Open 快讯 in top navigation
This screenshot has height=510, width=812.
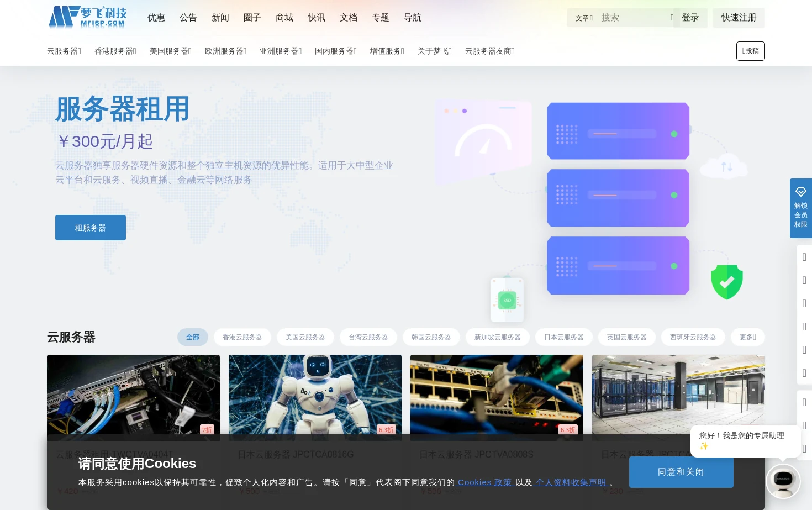point(317,18)
